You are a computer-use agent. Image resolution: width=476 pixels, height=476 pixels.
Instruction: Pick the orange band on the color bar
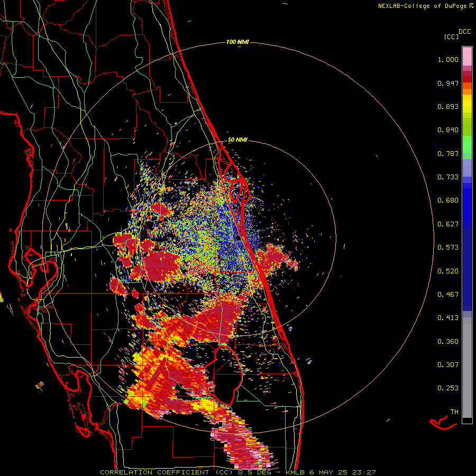[467, 91]
